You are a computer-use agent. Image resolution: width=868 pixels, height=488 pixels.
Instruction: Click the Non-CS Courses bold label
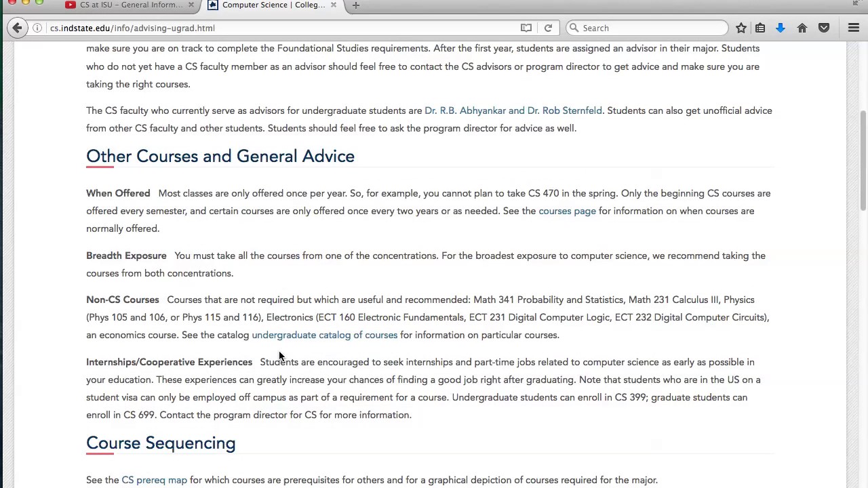click(x=123, y=300)
